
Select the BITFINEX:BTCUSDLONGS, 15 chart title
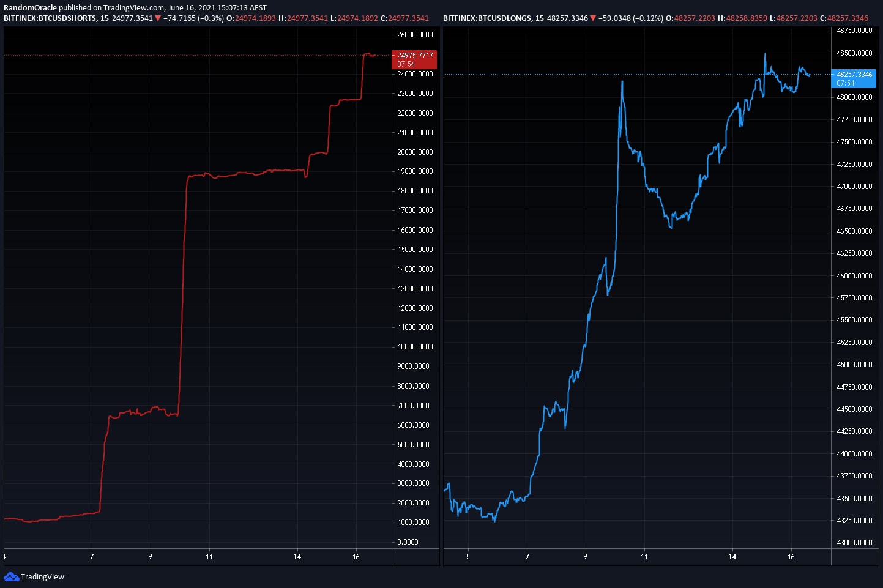(x=493, y=18)
